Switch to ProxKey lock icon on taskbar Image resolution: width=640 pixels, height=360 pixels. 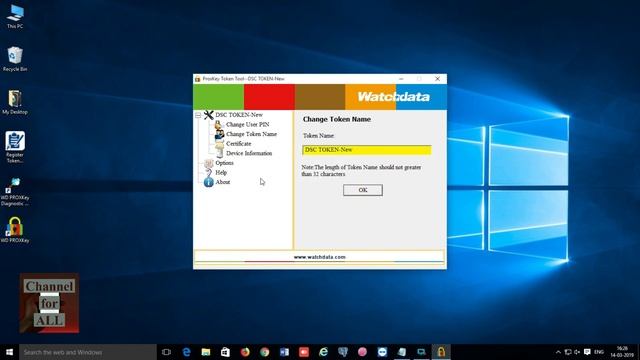[441, 352]
